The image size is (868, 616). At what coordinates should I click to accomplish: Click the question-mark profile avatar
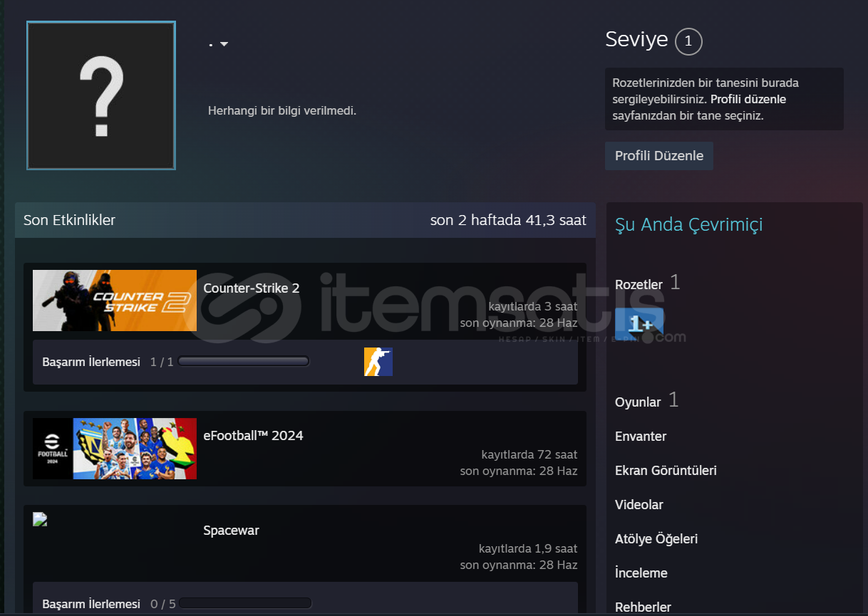point(101,95)
